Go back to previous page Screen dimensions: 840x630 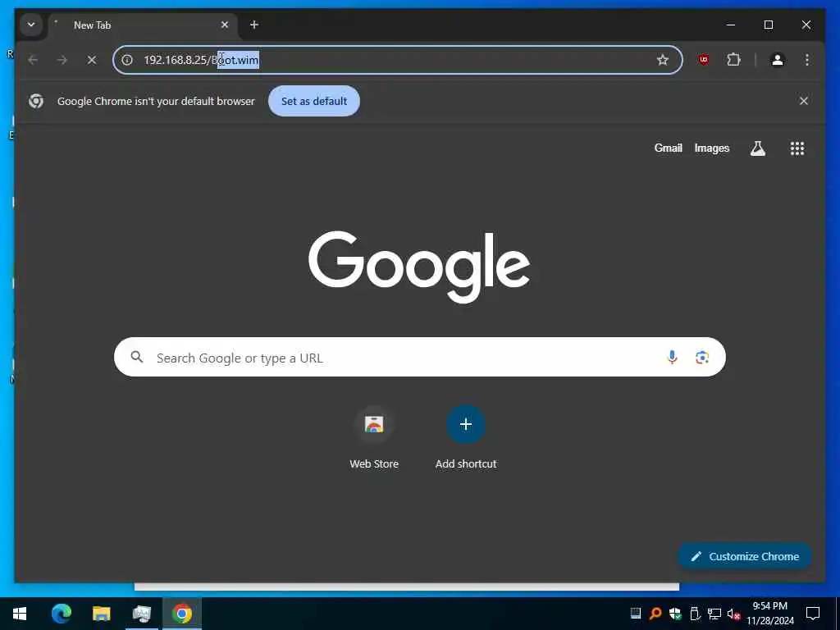33,60
